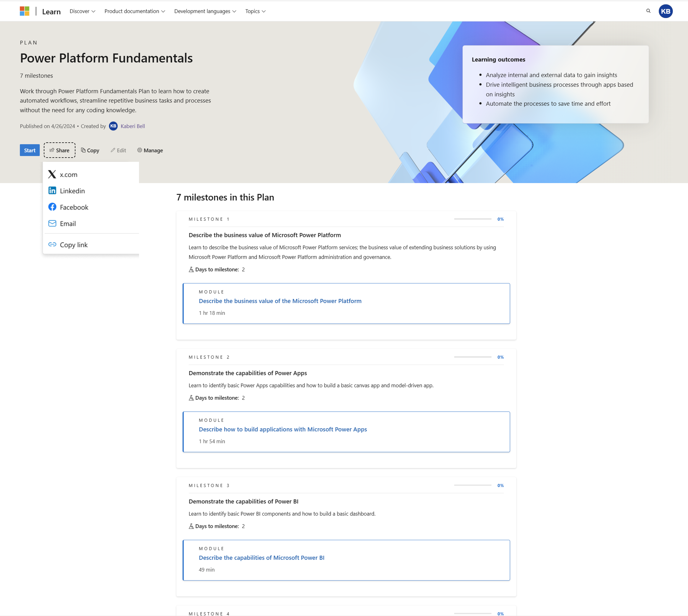Click the Share icon button

[59, 150]
